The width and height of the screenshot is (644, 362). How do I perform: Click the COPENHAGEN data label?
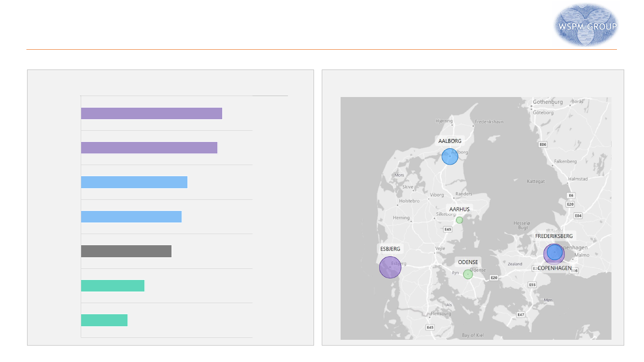(554, 268)
